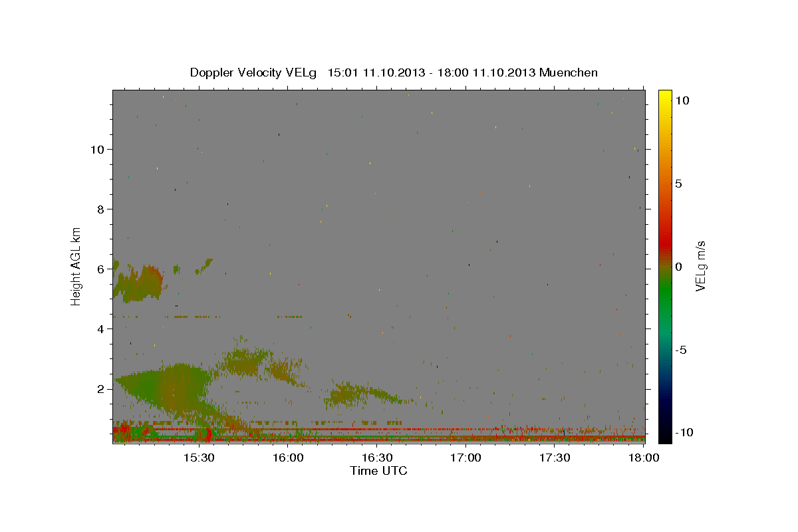Click the 'VELg m/s' color bar title
The image size is (798, 532).
(701, 266)
